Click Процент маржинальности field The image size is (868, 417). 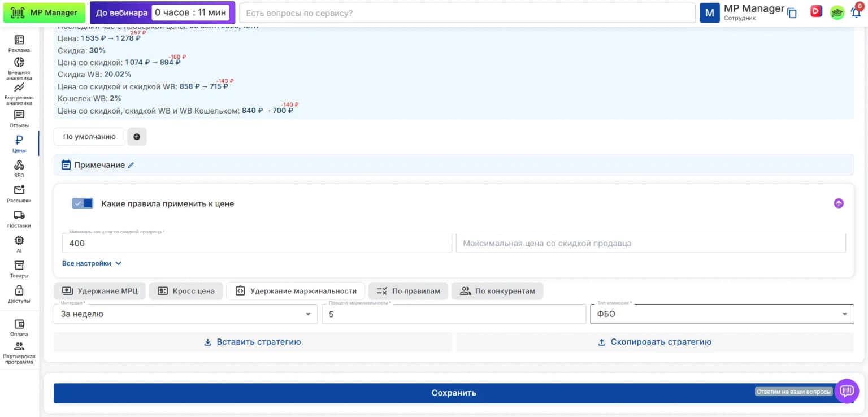click(454, 314)
